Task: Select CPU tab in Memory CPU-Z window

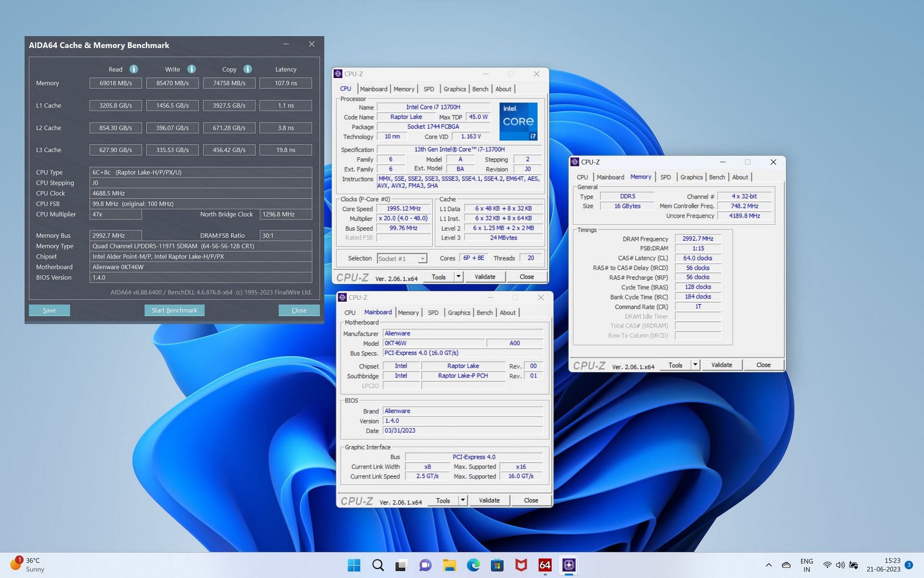Action: pos(582,177)
